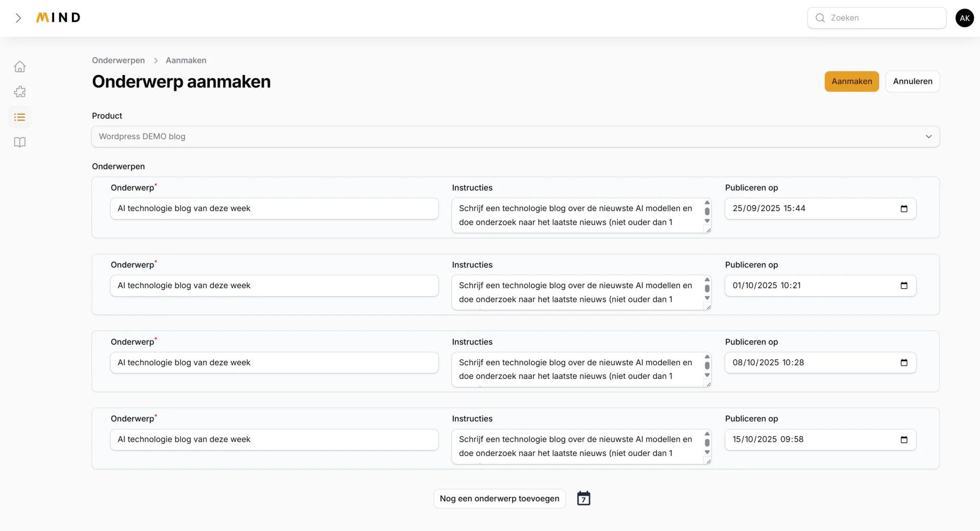The image size is (980, 531).
Task: Navigate to Onderwerpen via the breadcrumb
Action: [x=118, y=60]
